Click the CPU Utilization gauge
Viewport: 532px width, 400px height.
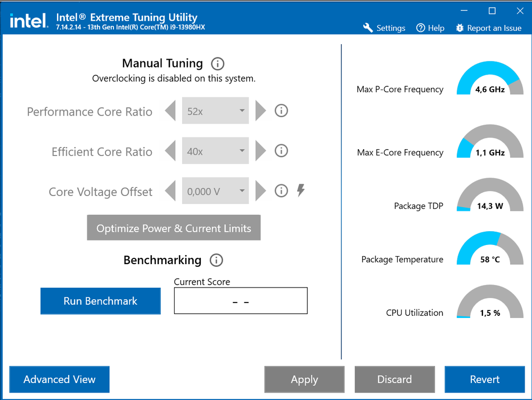490,301
